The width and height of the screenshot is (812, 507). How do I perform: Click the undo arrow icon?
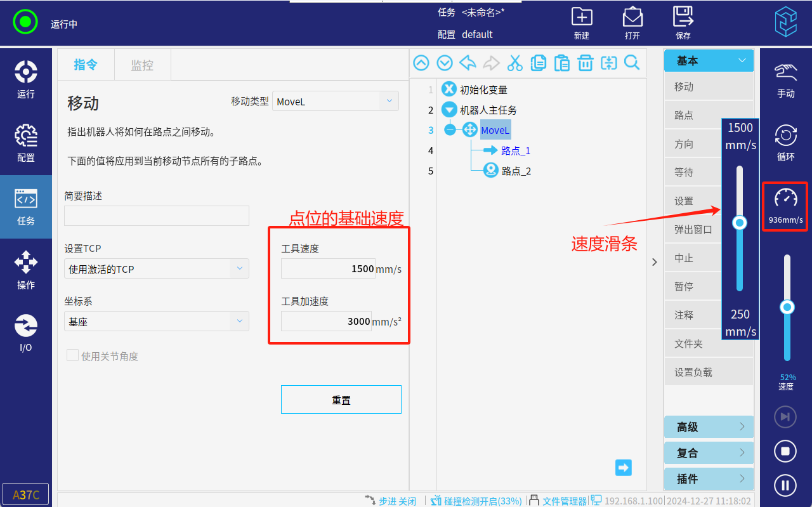tap(468, 63)
